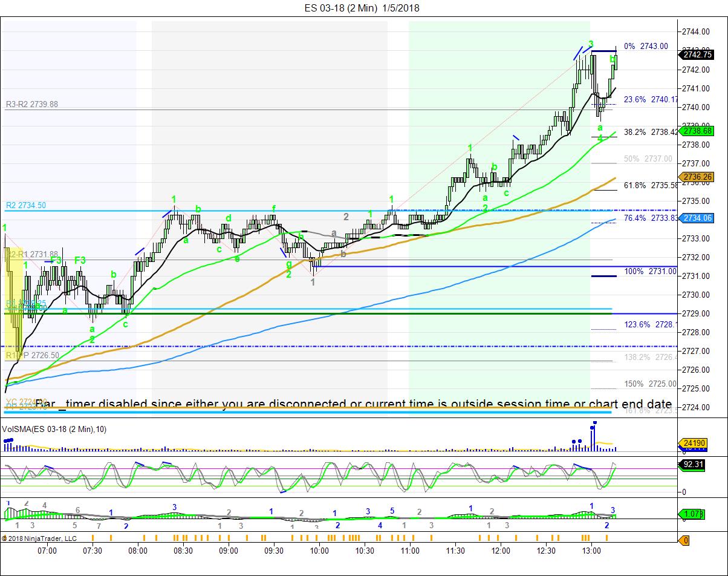Click the 07:00 time axis label
The image size is (728, 576).
(47, 551)
